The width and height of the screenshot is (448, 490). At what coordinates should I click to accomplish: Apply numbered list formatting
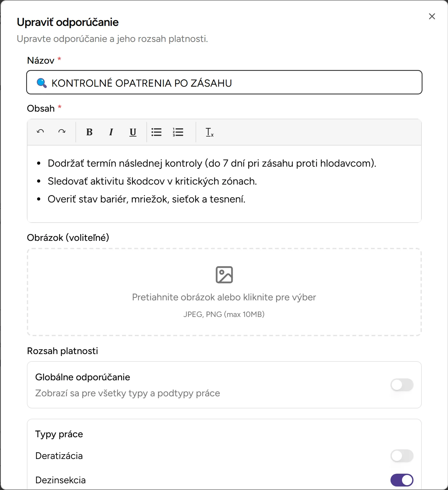point(178,132)
